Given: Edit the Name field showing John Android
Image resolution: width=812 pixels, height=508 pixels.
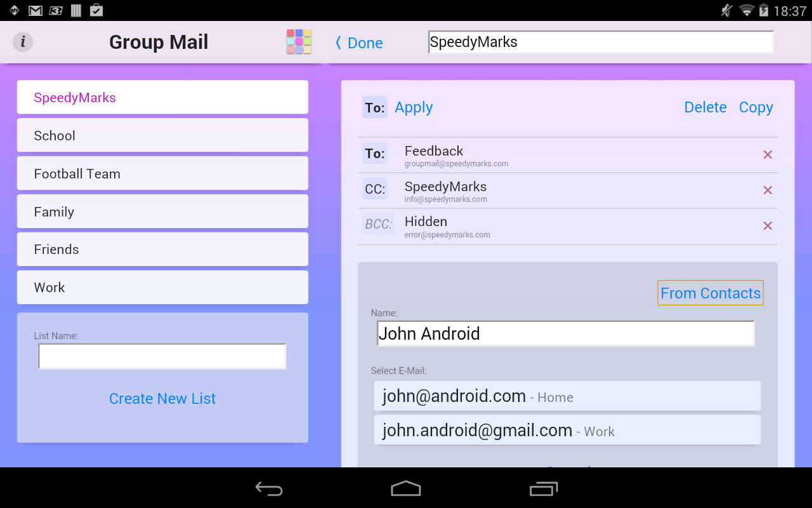Looking at the screenshot, I should click(x=565, y=333).
